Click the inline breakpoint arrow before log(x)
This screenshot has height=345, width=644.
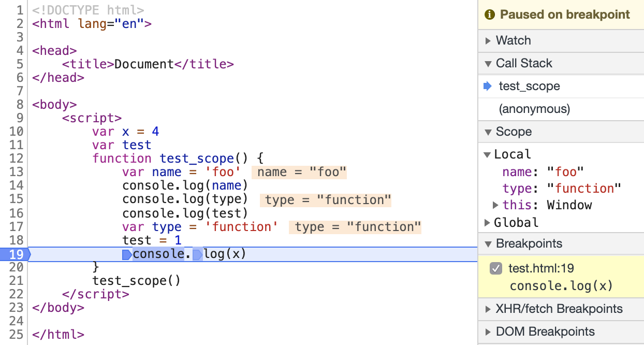[197, 254]
